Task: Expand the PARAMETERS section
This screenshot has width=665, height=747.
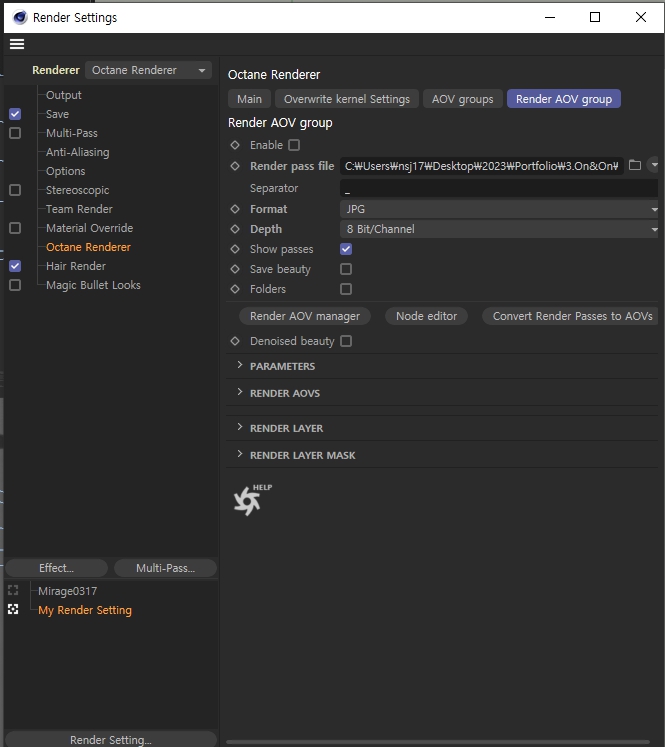Action: [x=240, y=365]
